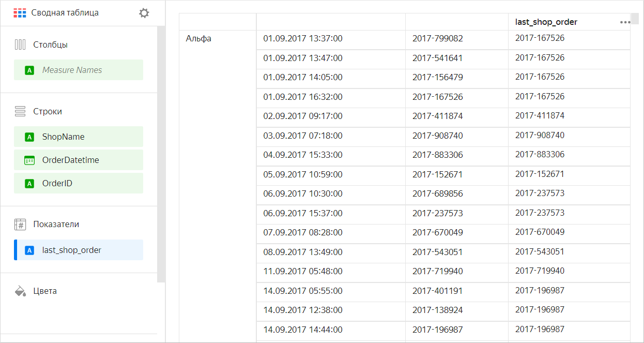Click the OrderID field type icon
The image size is (644, 343).
[x=29, y=184]
